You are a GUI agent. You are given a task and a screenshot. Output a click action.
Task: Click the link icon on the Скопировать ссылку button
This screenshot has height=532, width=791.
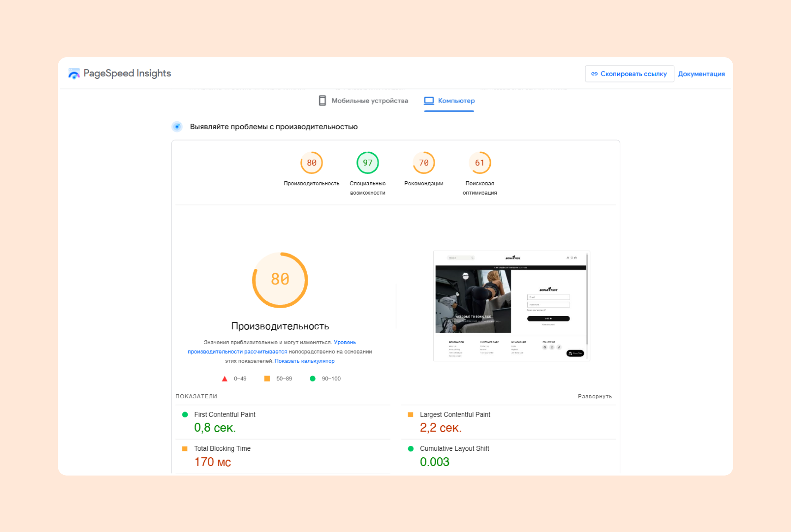pos(594,74)
